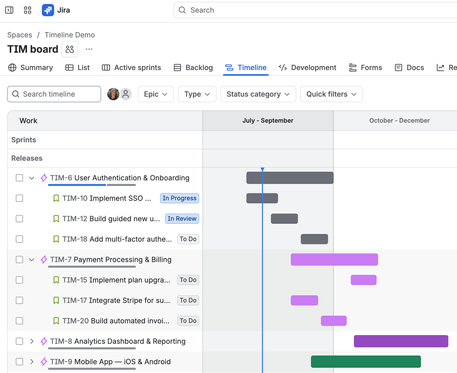Select the user photo avatar filter
The height and width of the screenshot is (373, 457).
click(113, 94)
